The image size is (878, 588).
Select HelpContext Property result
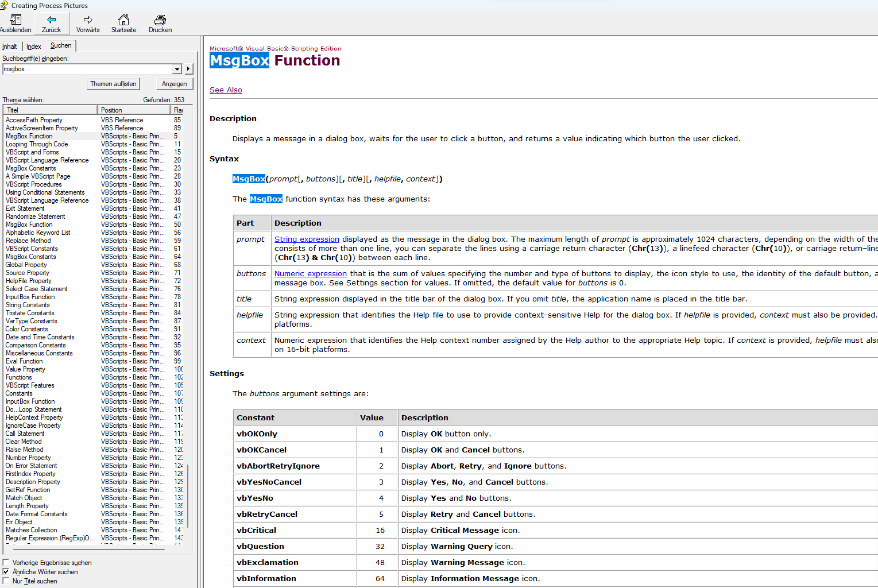[x=34, y=417]
